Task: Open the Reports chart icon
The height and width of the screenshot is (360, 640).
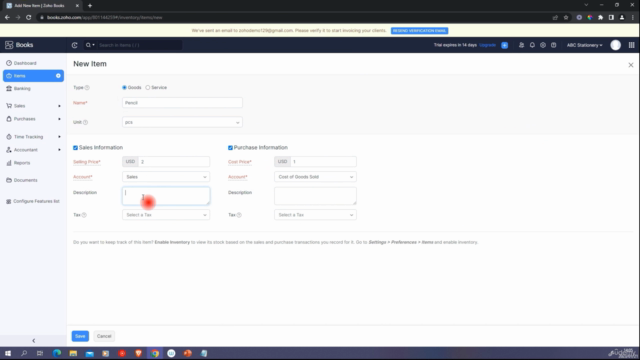Action: pyautogui.click(x=9, y=163)
